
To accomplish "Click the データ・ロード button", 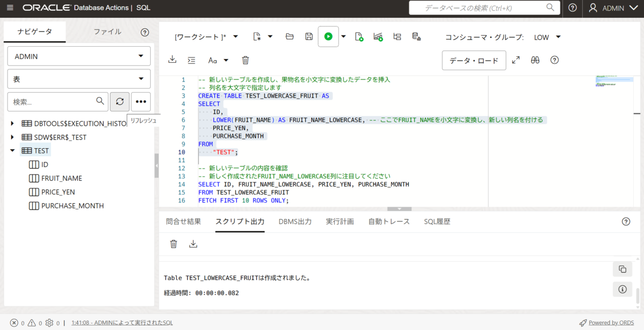I will (474, 61).
